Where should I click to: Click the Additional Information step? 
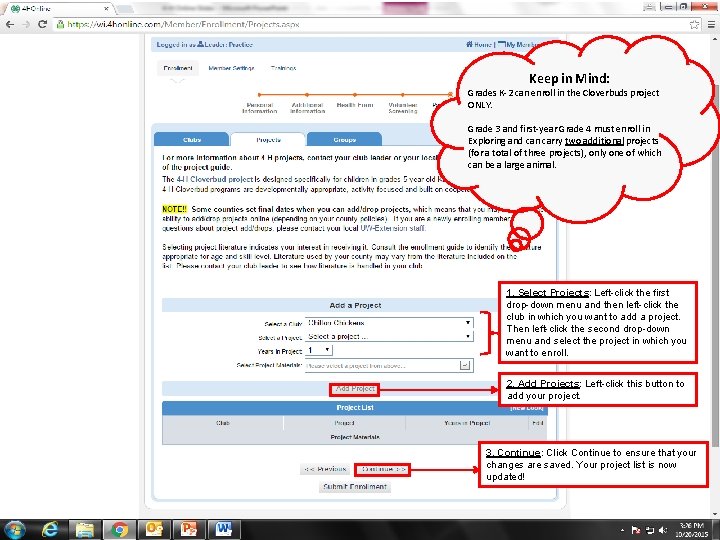click(x=307, y=108)
